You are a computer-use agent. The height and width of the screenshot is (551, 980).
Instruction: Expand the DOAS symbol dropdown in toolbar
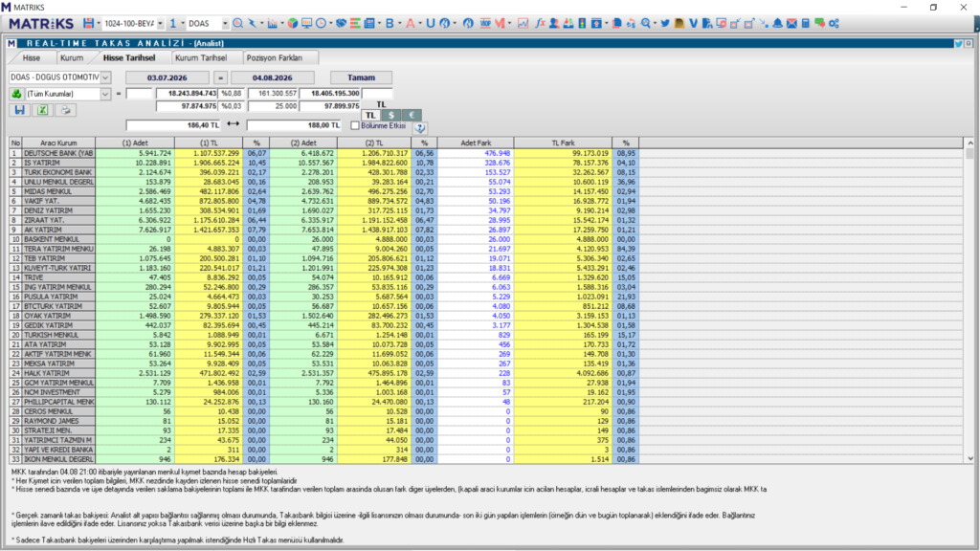tap(225, 23)
